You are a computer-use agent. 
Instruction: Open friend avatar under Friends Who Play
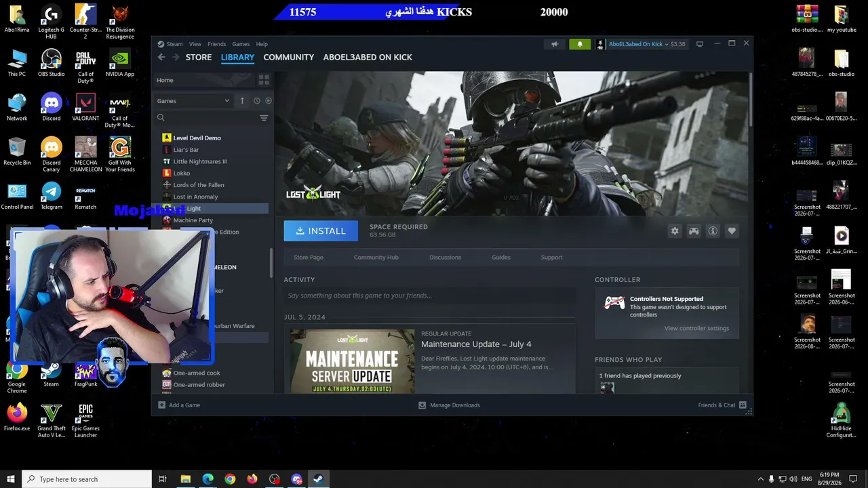click(607, 388)
